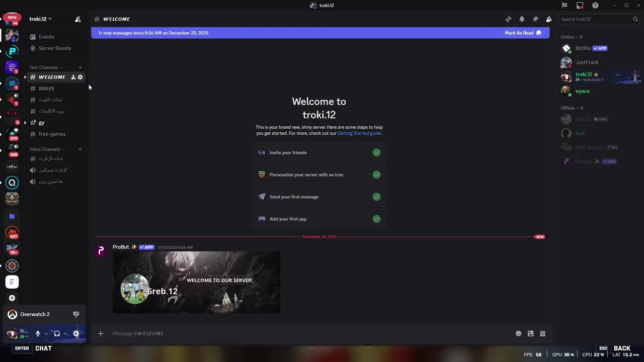644x362 pixels.
Task: Open BotRix member profile
Action: pyautogui.click(x=598, y=48)
